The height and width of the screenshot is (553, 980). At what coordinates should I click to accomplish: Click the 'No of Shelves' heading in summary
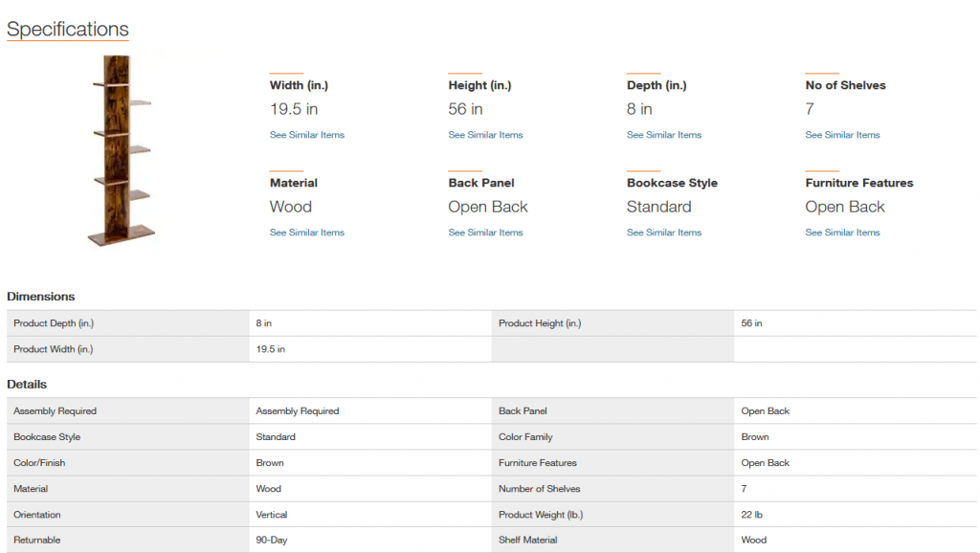(x=846, y=85)
